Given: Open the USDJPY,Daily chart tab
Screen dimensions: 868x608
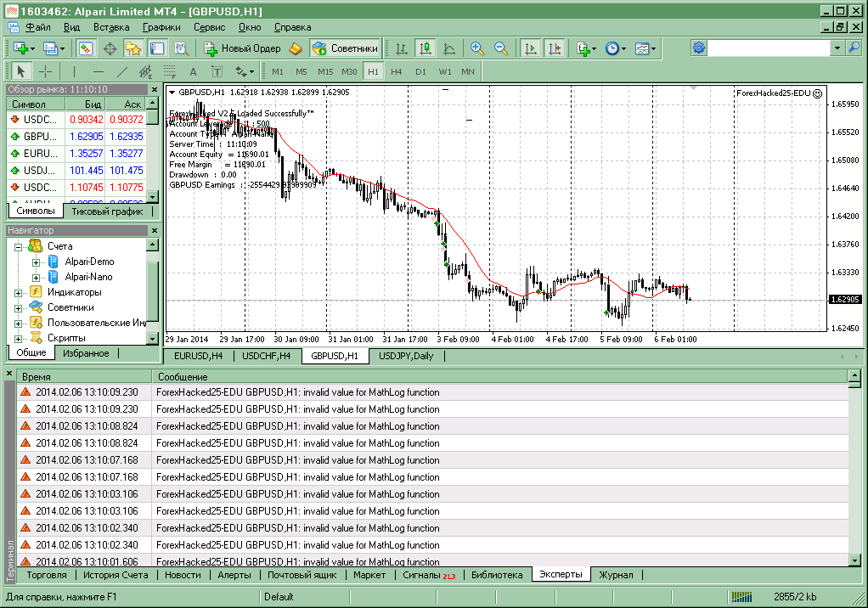Looking at the screenshot, I should pos(406,357).
